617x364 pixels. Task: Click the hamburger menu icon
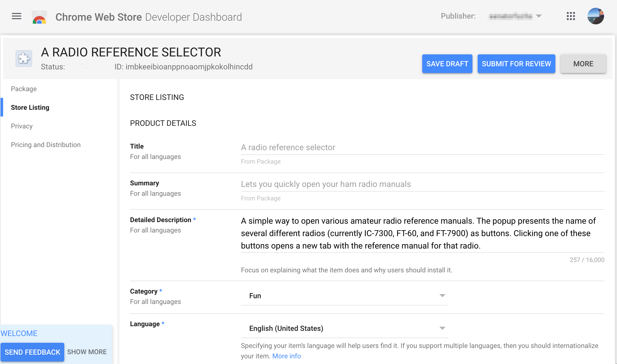point(16,17)
